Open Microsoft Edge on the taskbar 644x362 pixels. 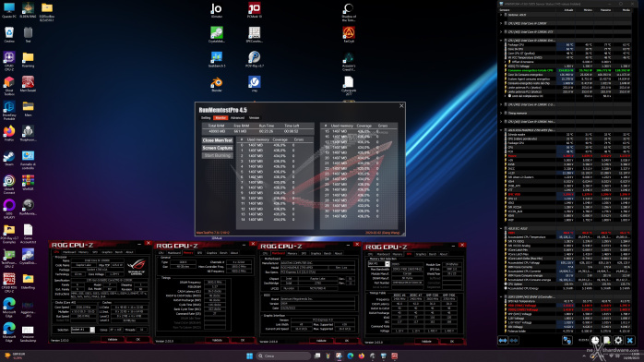(x=351, y=356)
